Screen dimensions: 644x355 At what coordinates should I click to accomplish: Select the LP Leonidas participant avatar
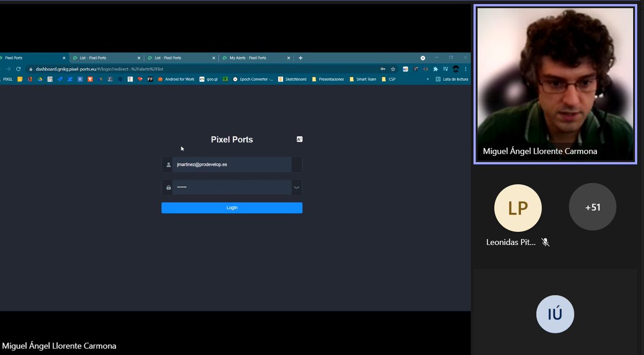pos(518,207)
